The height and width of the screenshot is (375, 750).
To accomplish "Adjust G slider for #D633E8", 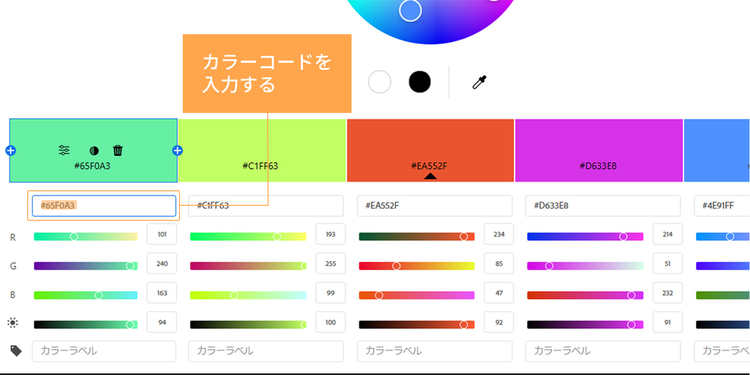I will pos(585,266).
